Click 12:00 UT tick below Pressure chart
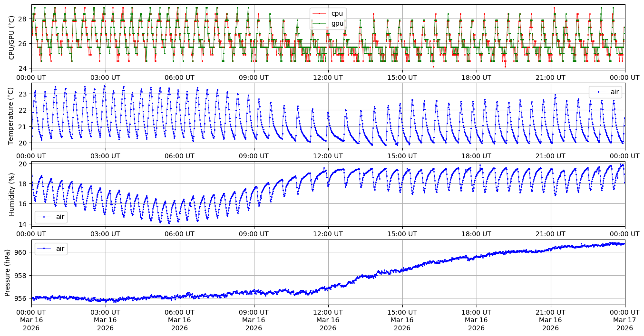 tap(328, 312)
